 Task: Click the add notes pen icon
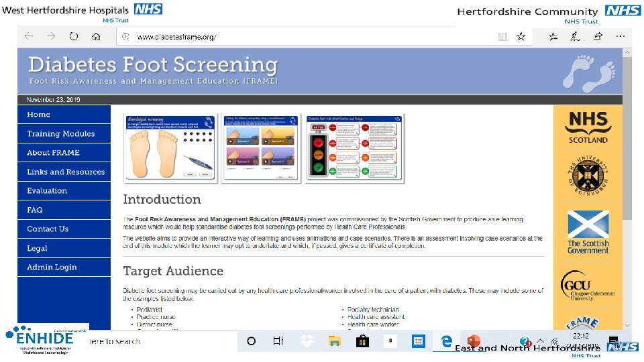tap(576, 36)
